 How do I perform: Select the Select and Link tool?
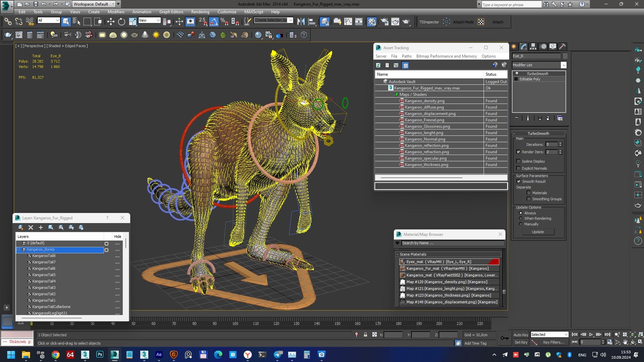(8, 22)
